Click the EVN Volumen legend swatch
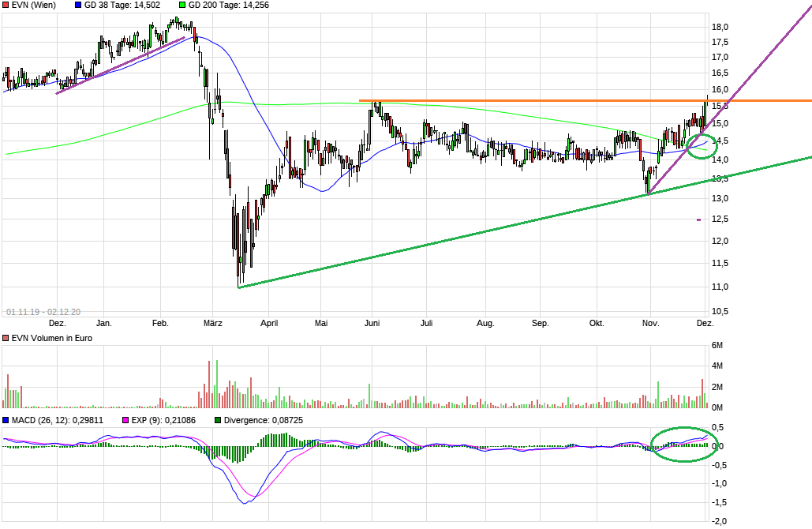This screenshot has height=529, width=812. pyautogui.click(x=6, y=339)
